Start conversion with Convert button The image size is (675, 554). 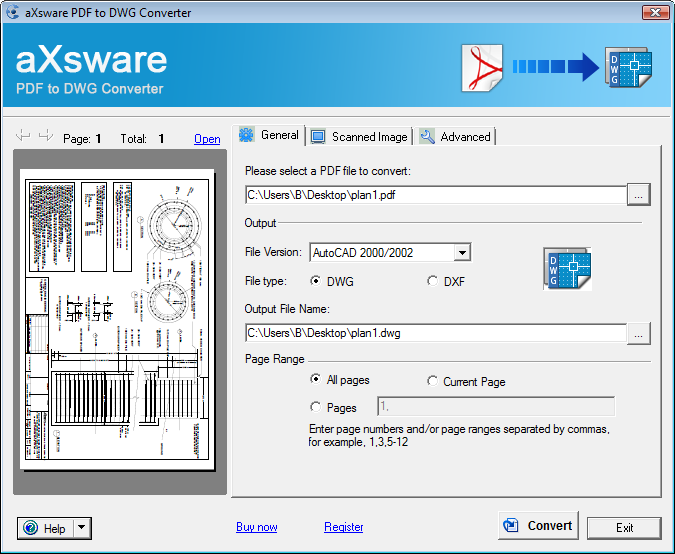[x=538, y=525]
